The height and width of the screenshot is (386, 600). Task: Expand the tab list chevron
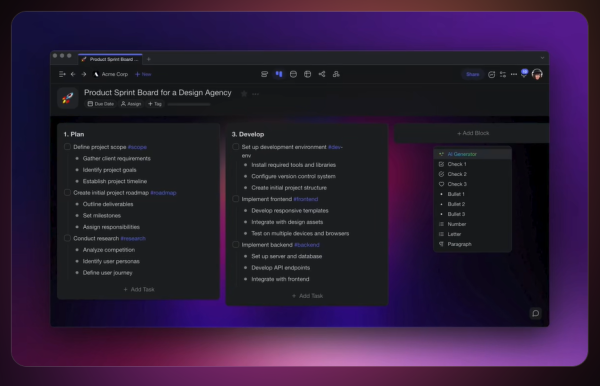[x=542, y=58]
